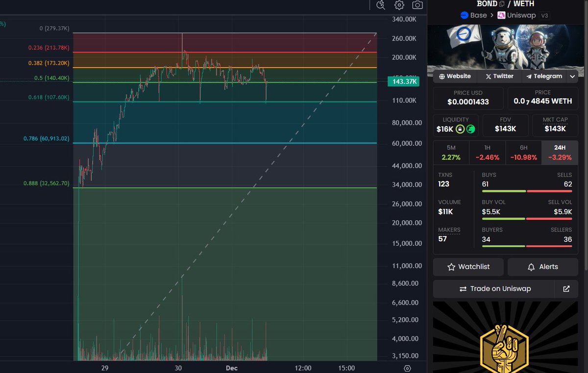Select the Fib 0.618 (107.60K) label
The image size is (588, 373).
coord(49,97)
